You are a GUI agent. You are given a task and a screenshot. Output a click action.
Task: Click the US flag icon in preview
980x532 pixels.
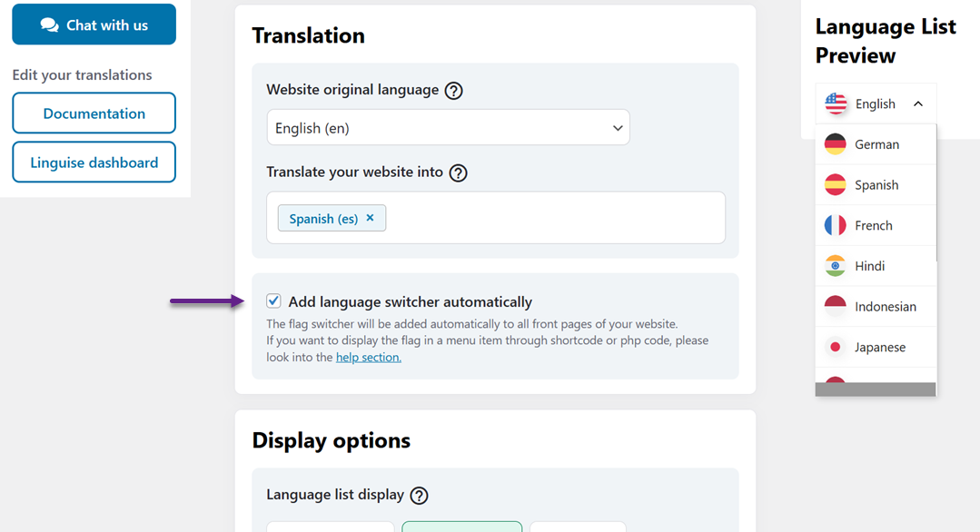(836, 104)
